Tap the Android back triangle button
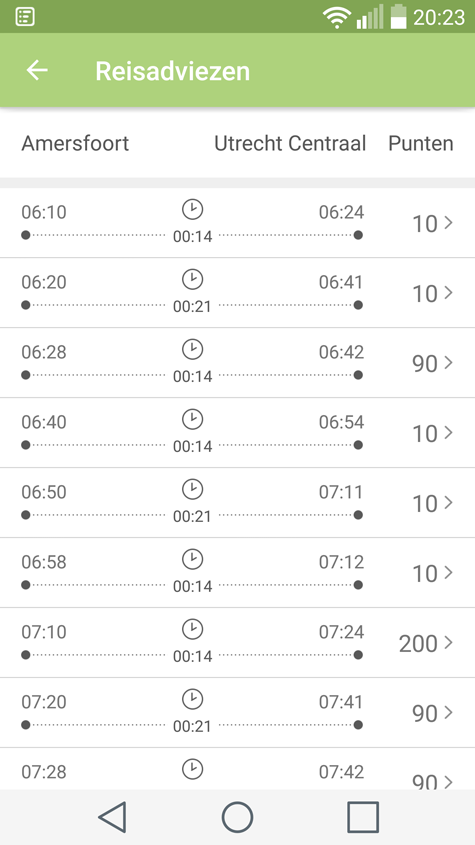The width and height of the screenshot is (475, 845). (112, 817)
